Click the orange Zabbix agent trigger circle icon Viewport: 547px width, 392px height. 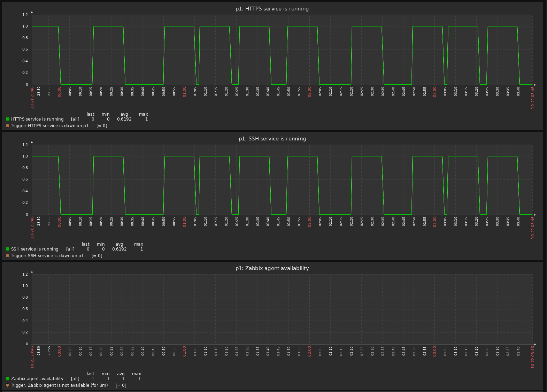[8, 385]
